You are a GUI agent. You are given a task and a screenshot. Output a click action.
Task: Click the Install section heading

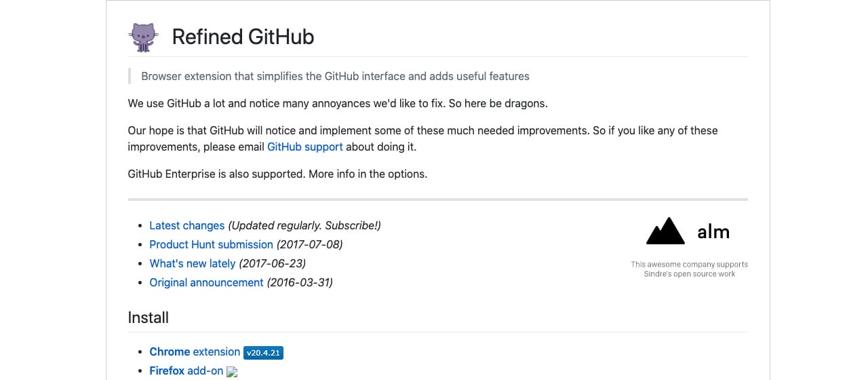tap(148, 318)
